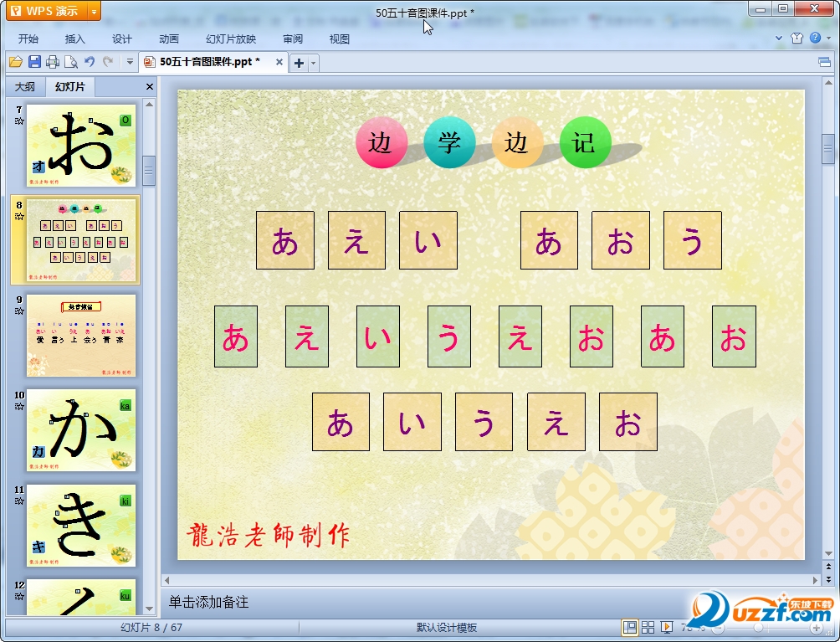840x642 pixels.
Task: Open Print Preview from the quick toolbar
Action: coord(71,61)
